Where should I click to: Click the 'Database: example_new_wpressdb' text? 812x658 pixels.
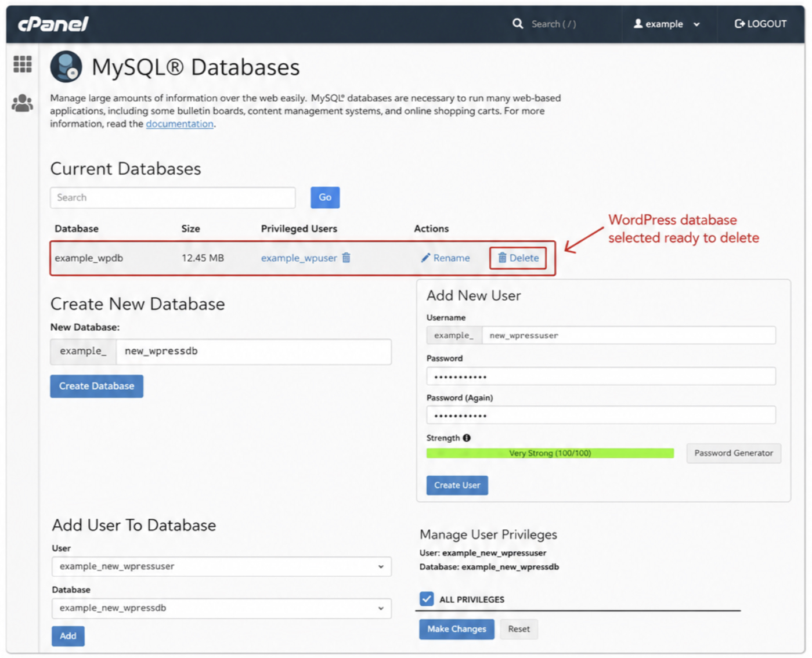point(489,567)
